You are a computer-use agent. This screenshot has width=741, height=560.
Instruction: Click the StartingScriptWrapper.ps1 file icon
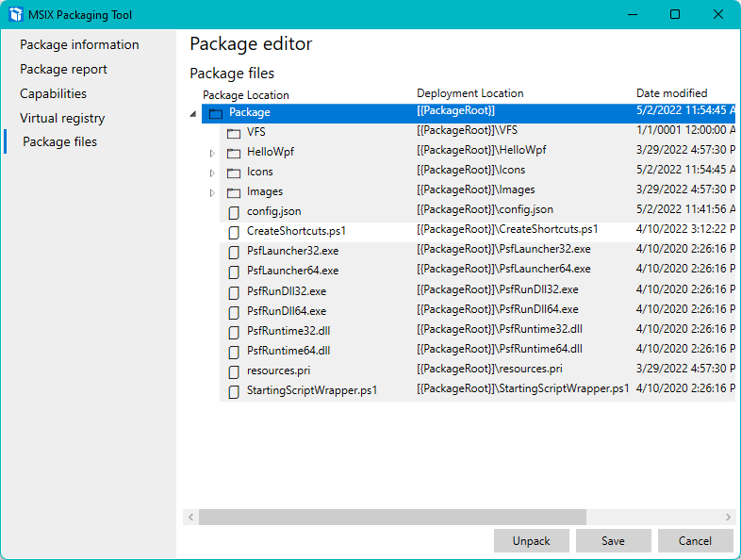click(x=234, y=392)
